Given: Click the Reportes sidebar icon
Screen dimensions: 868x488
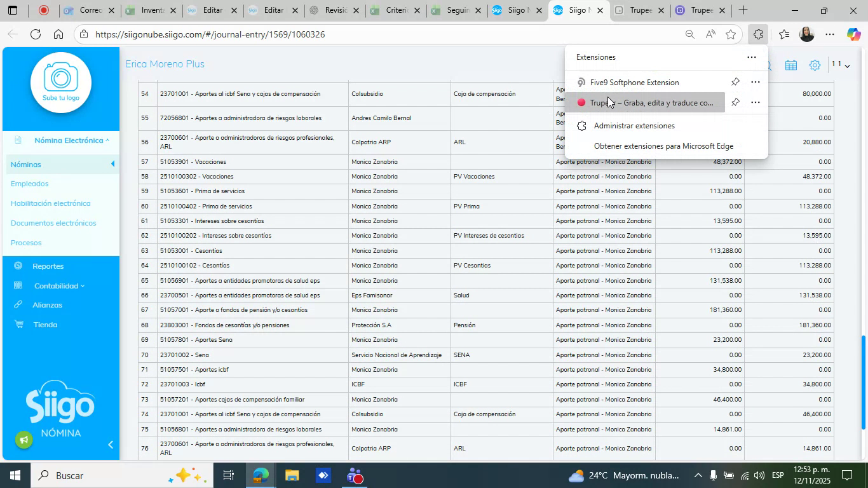Looking at the screenshot, I should pos(18,266).
